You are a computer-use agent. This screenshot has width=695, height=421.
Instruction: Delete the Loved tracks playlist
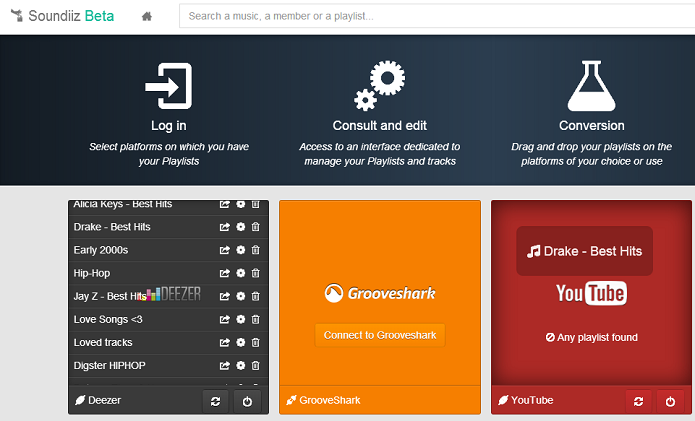256,342
